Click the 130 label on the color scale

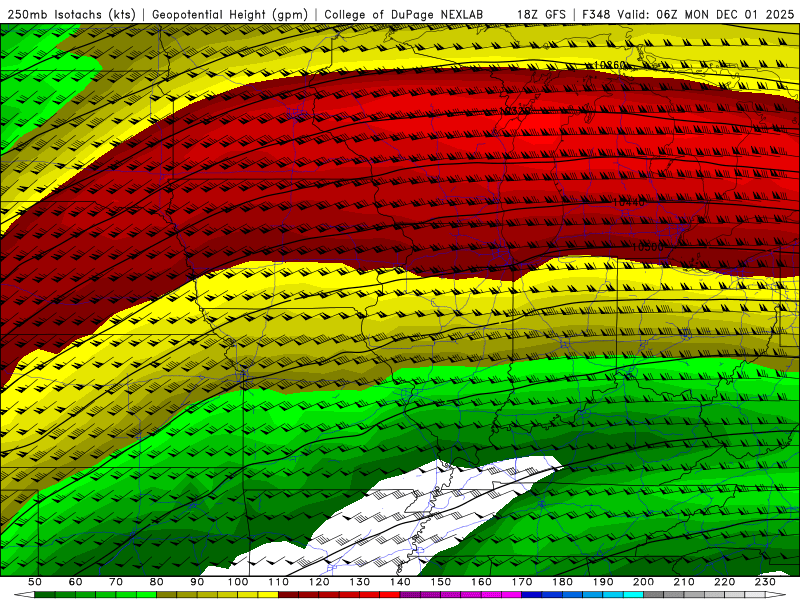coord(360,582)
